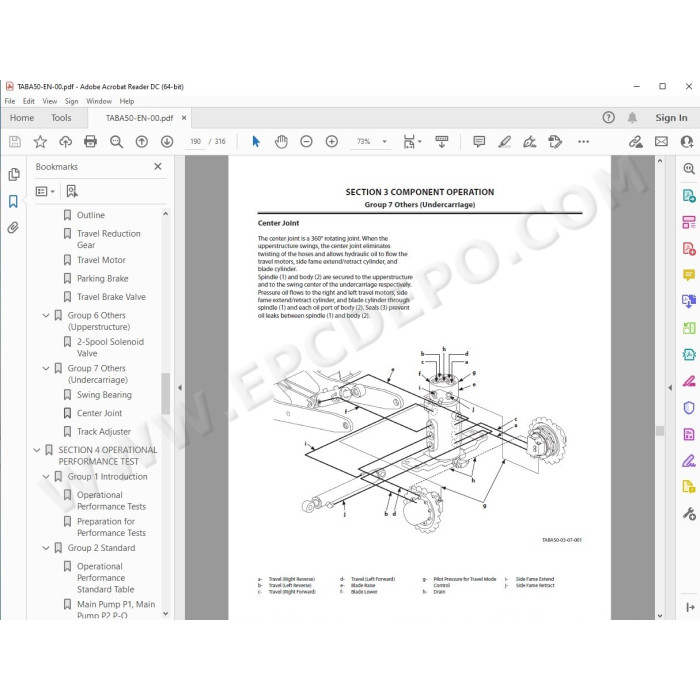Add the file to starred with star icon
Image resolution: width=700 pixels, height=700 pixels.
40,142
